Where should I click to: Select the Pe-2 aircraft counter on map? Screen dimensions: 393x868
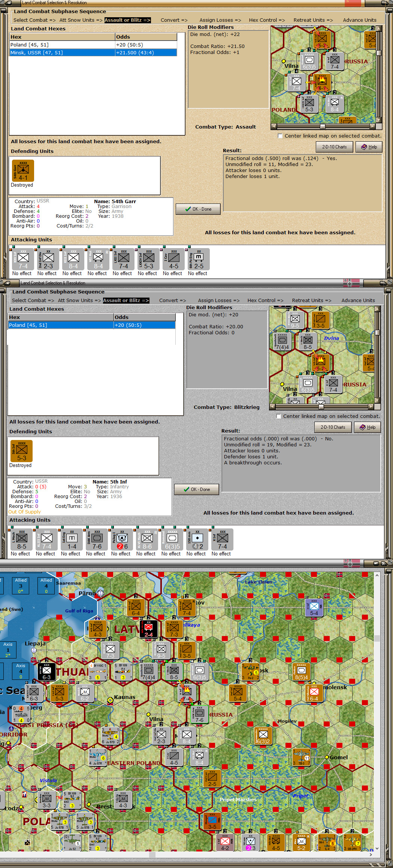click(x=250, y=672)
